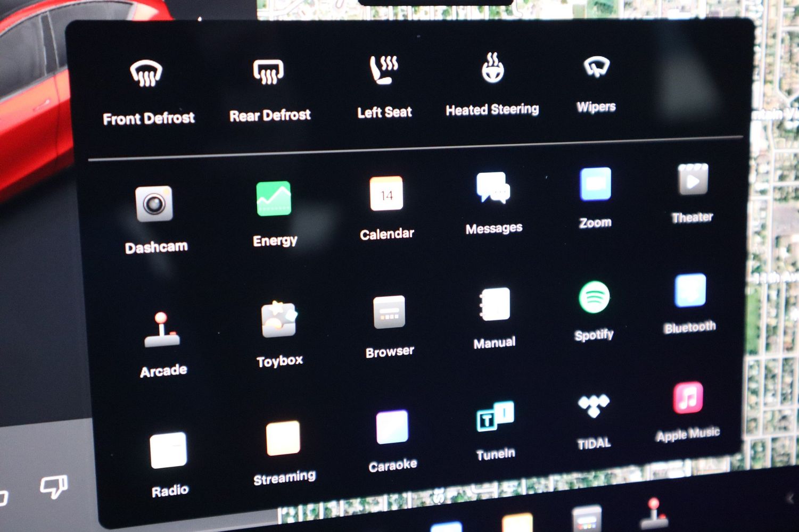Launch the Apple Music app
This screenshot has width=799, height=532.
(688, 397)
